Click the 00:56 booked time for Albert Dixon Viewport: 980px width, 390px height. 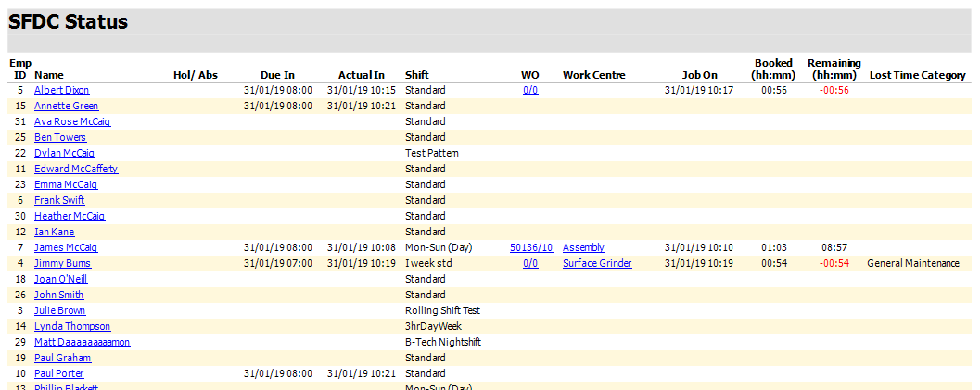click(x=774, y=90)
